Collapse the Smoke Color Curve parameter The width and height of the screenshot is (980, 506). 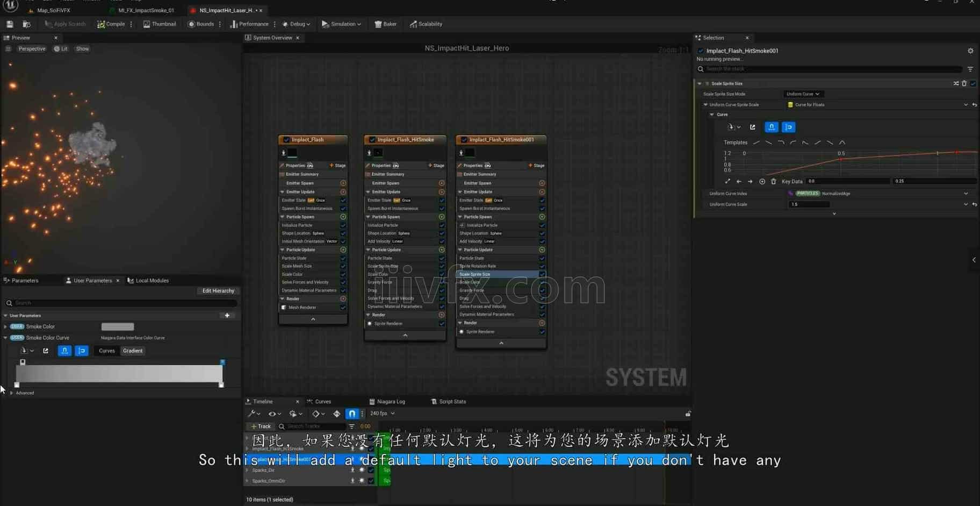point(5,338)
